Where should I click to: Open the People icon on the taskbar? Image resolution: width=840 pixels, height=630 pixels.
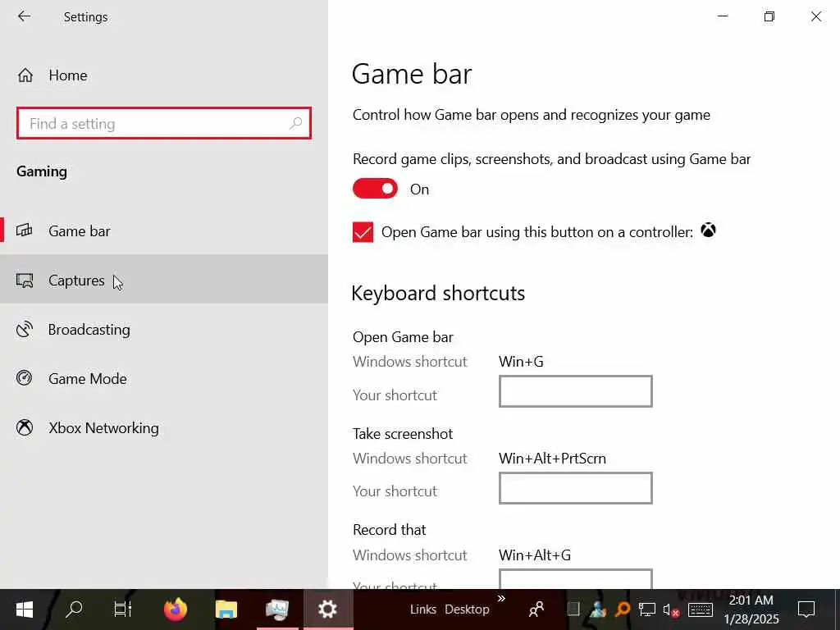click(x=536, y=609)
